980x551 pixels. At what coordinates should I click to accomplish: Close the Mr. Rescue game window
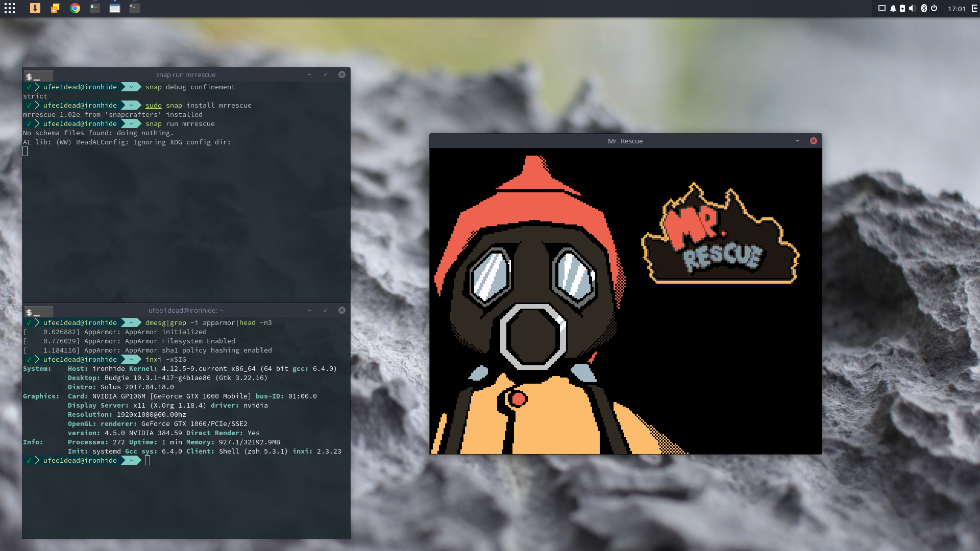pos(814,141)
